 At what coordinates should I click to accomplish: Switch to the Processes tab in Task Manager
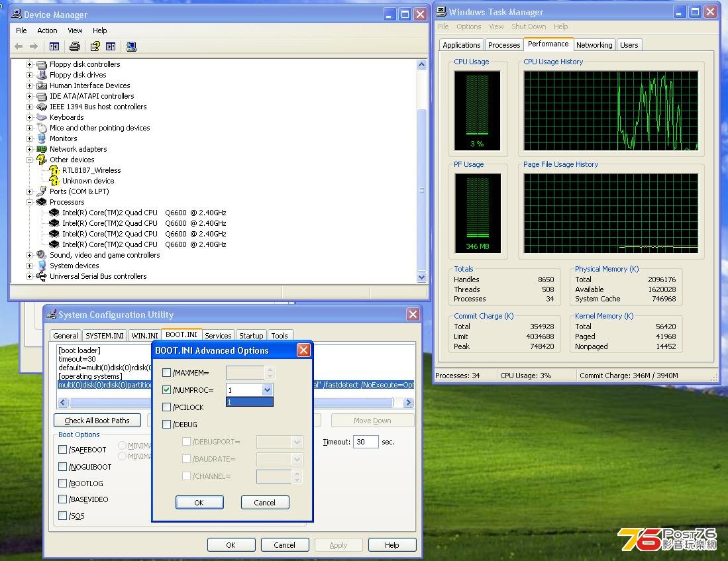pos(503,45)
